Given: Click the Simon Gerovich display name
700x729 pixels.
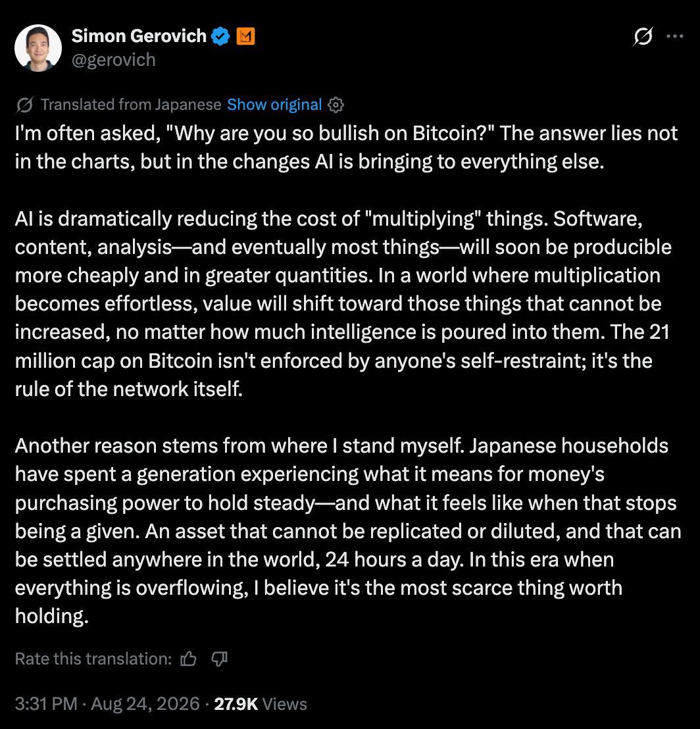Looking at the screenshot, I should [139, 36].
